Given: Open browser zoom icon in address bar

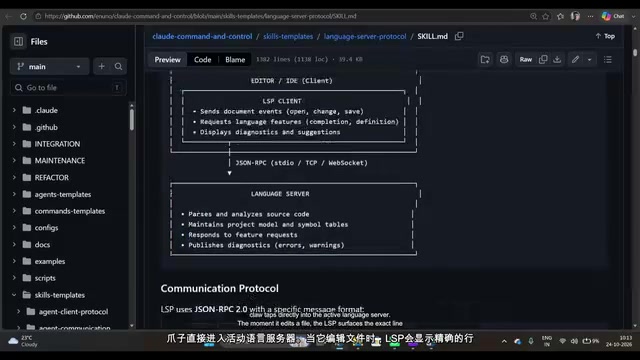Looking at the screenshot, I should [x=533, y=16].
